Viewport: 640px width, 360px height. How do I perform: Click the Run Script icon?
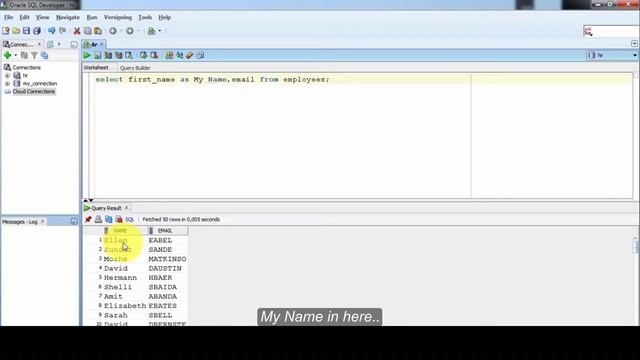click(98, 56)
